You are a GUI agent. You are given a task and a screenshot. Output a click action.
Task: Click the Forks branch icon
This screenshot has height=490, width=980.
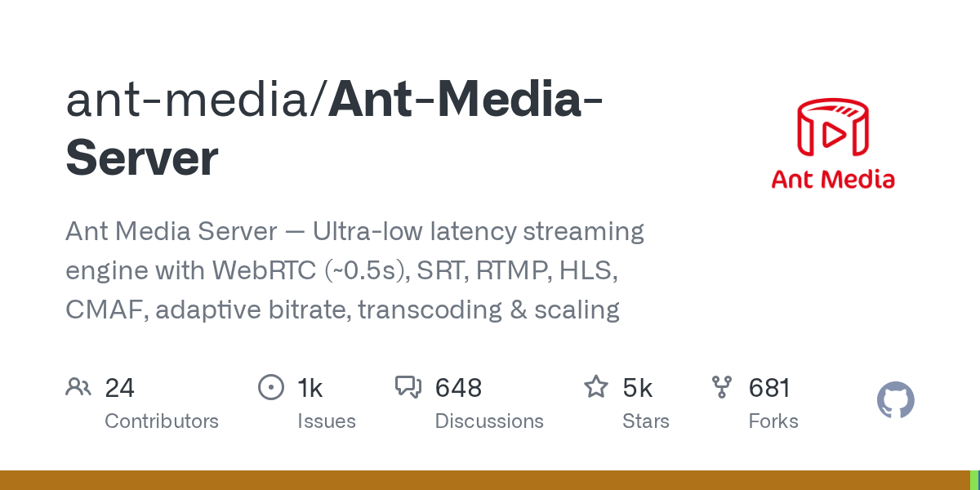[722, 387]
